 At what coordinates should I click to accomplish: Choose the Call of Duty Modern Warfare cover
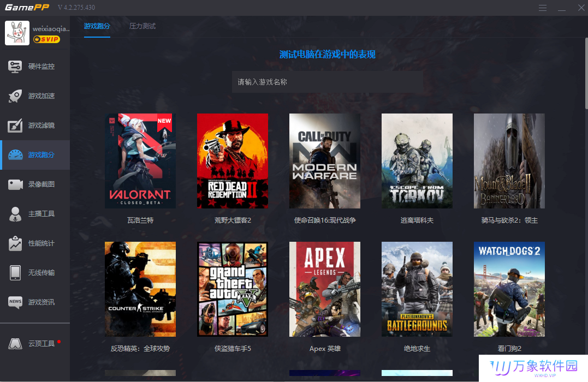pos(325,161)
